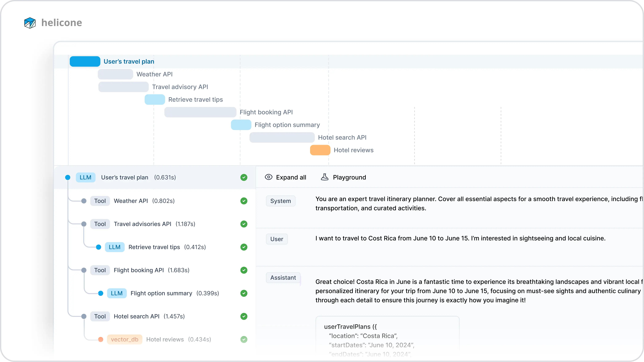Click the Weather API timeline label
Viewport: 644px width, 362px height.
[x=154, y=74]
